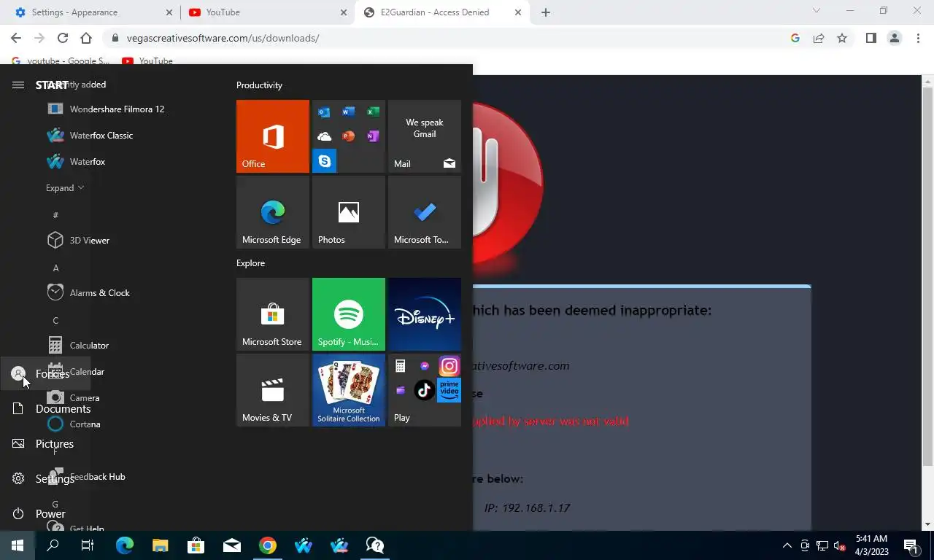The width and height of the screenshot is (934, 560).
Task: Open Chrome tab search dropdown
Action: coord(817,11)
